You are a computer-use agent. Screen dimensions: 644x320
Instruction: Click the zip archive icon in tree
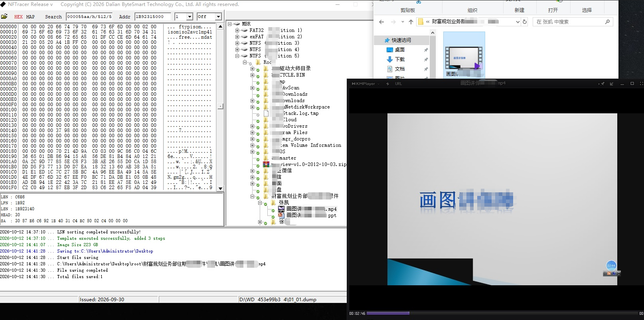coord(266,164)
